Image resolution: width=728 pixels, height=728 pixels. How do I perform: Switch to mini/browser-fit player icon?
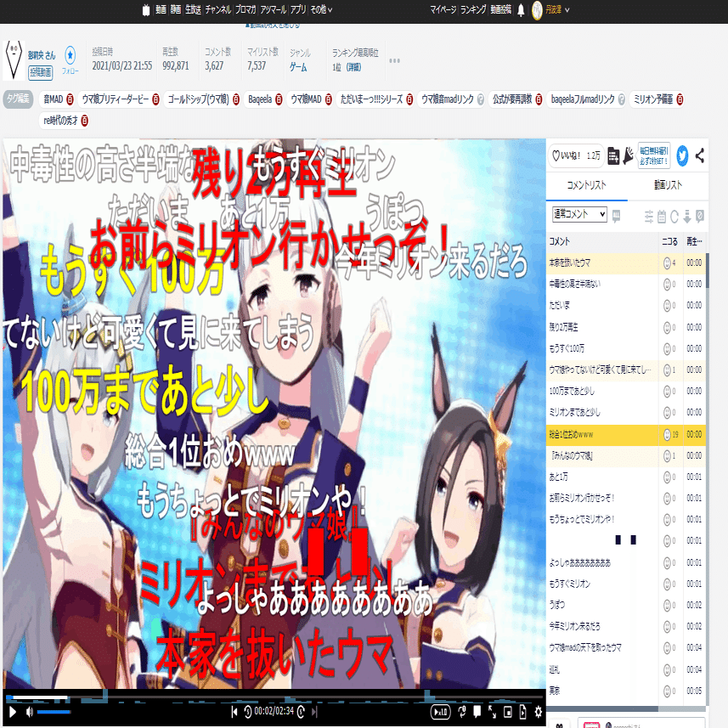coord(507,711)
